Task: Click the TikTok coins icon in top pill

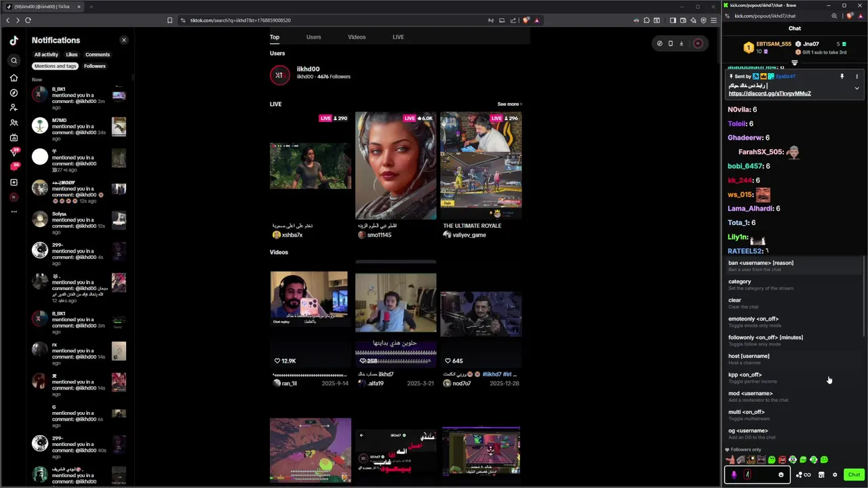Action: click(x=659, y=43)
